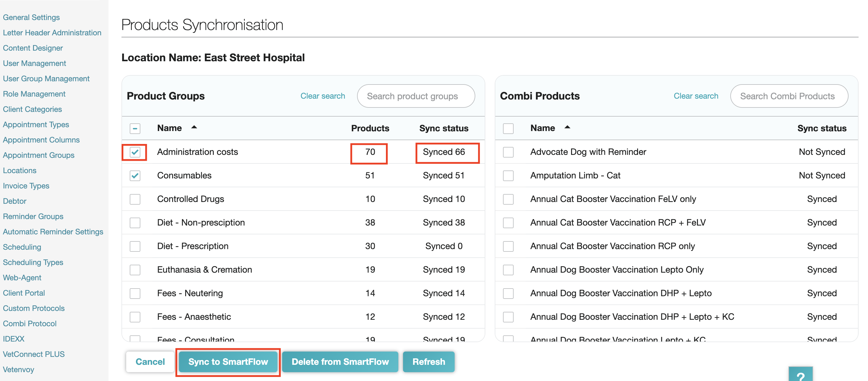Click Combi Products Name sort arrow
The width and height of the screenshot is (868, 381).
(567, 127)
